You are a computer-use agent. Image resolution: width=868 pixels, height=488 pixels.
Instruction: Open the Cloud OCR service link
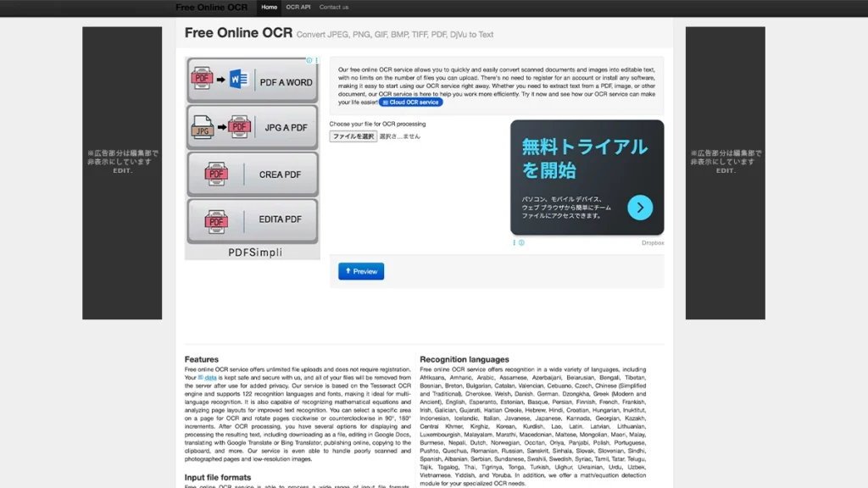[411, 103]
